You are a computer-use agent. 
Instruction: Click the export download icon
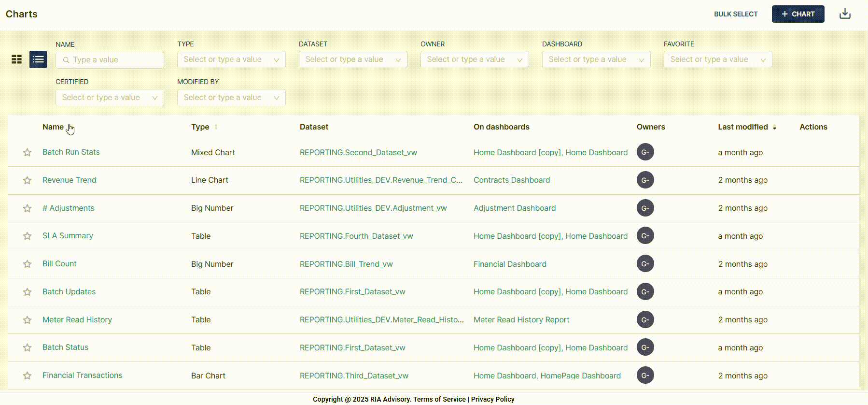[x=845, y=14]
